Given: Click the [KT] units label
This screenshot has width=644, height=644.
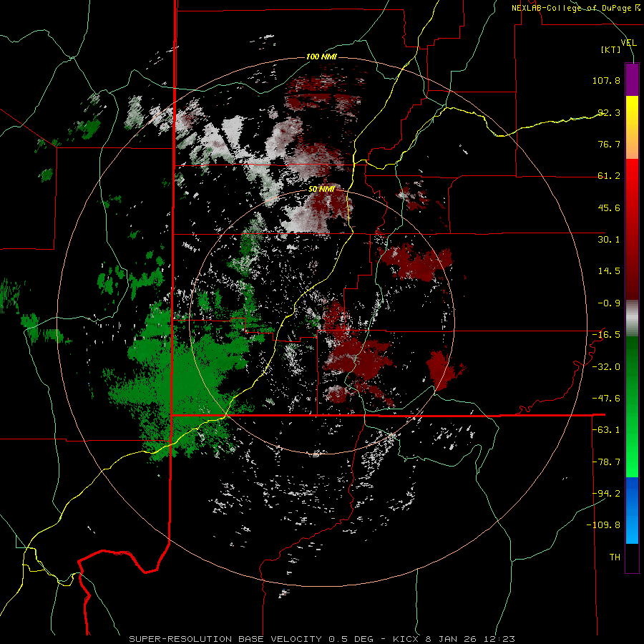Looking at the screenshot, I should point(611,49).
